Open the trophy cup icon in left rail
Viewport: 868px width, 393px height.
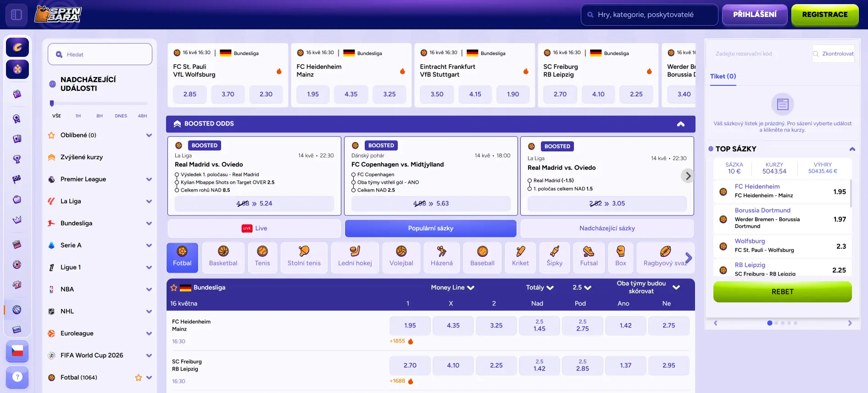[x=17, y=159]
